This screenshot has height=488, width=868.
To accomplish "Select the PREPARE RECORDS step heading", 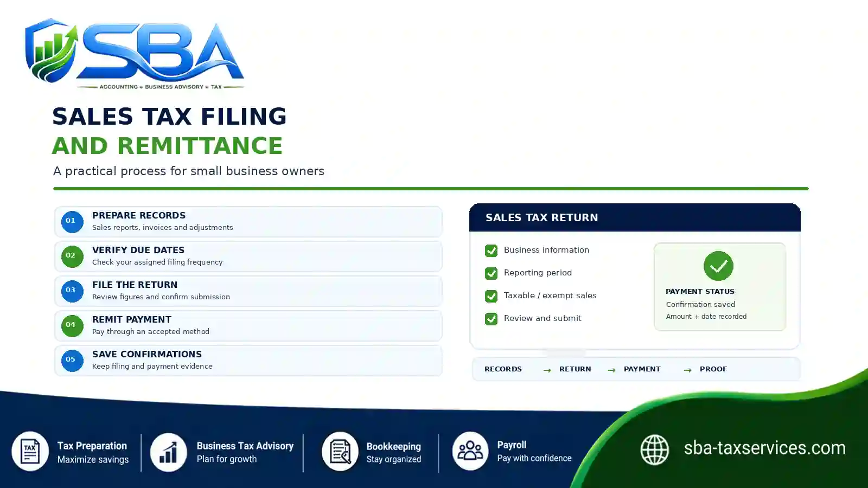I will (x=139, y=215).
